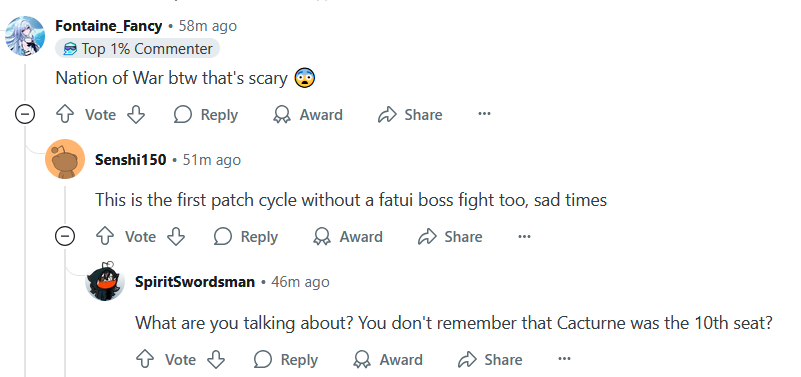Upvote Fontaine_Fancy's comment
The width and height of the screenshot is (801, 377).
[64, 114]
